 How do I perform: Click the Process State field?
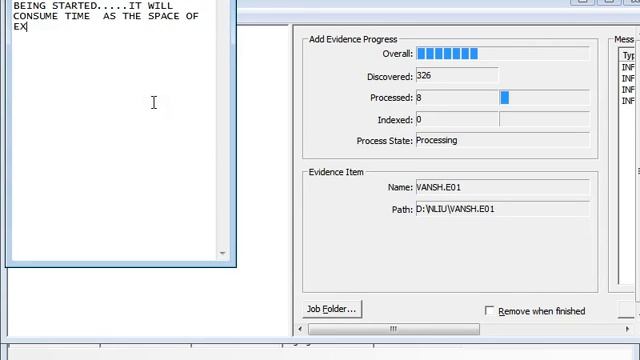point(502,140)
